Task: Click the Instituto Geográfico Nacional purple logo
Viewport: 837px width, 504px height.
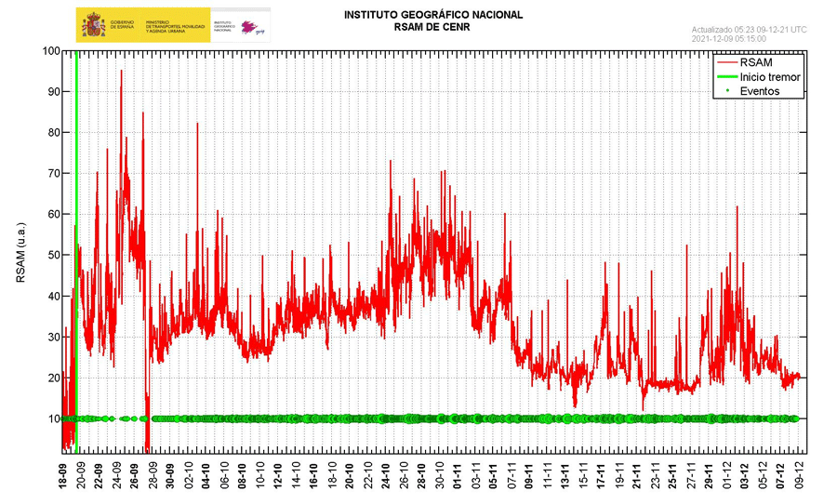Action: 252,27
